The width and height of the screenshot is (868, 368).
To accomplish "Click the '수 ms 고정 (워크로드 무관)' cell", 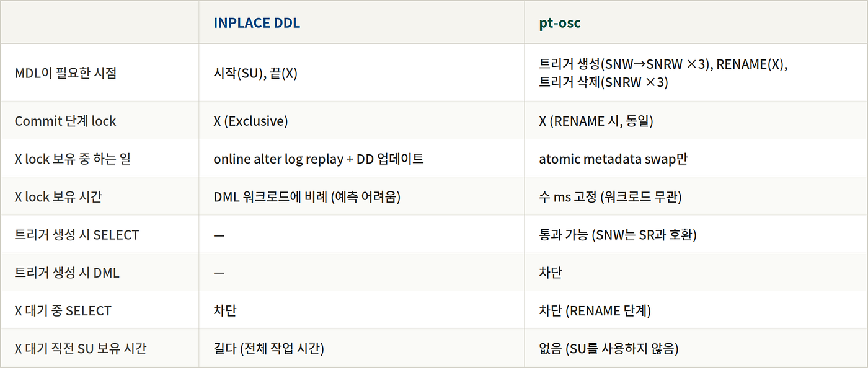I will (611, 197).
